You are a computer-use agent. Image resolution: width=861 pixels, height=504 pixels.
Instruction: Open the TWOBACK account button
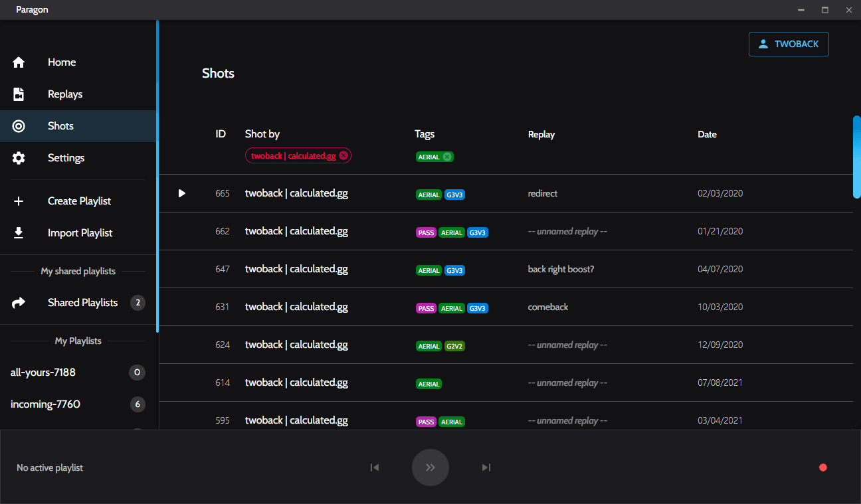coord(789,44)
